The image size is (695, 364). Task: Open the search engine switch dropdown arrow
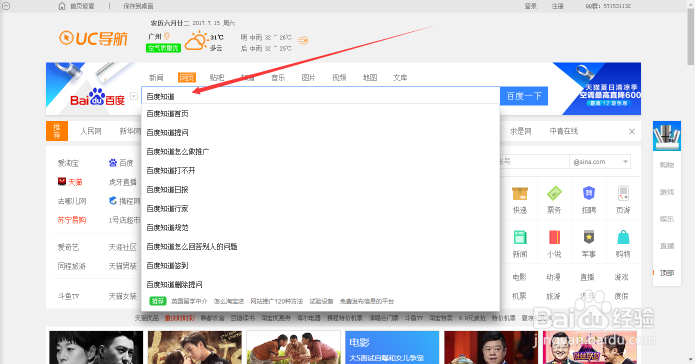pos(134,96)
